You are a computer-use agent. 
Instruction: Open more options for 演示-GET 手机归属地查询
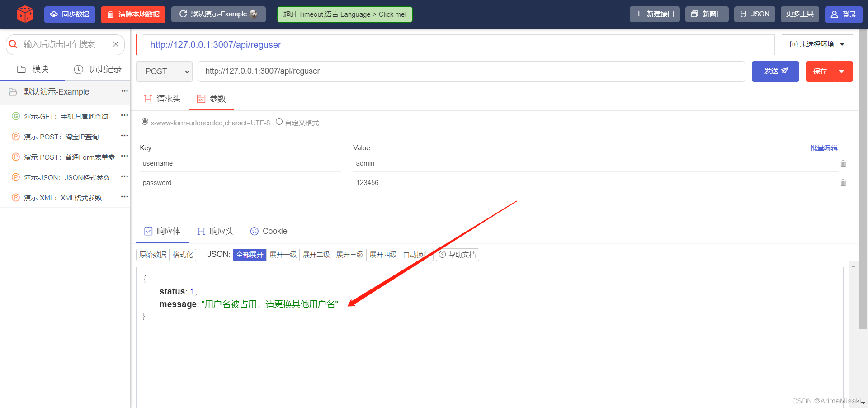point(125,116)
